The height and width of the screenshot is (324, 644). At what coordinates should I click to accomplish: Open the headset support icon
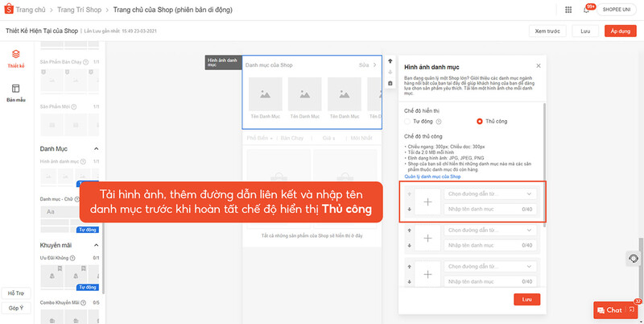pos(634,258)
